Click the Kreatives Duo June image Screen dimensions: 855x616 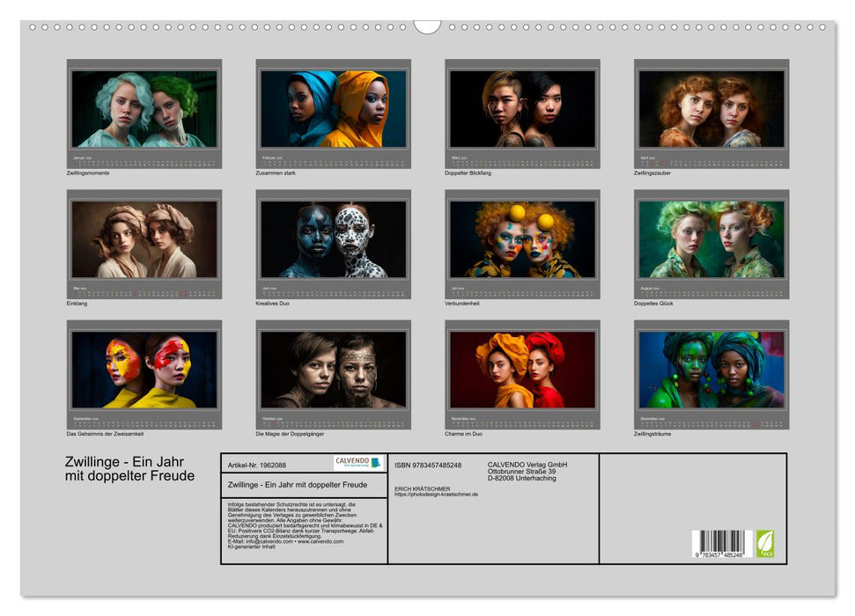point(333,240)
